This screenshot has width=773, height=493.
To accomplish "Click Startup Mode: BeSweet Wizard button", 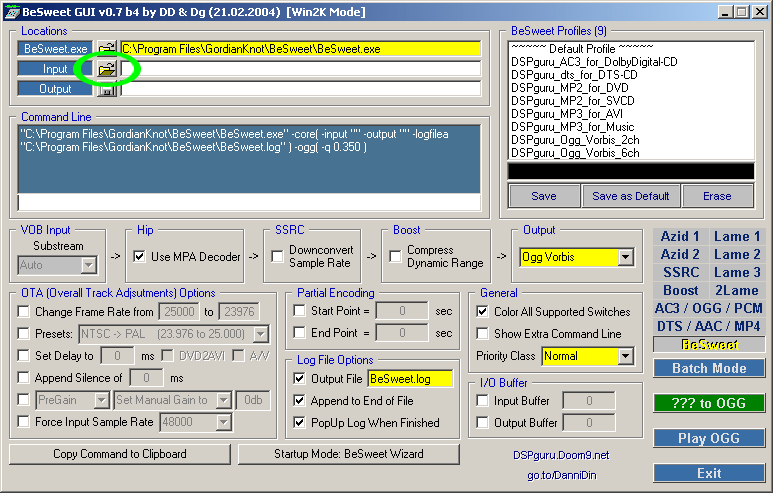I will pos(349,454).
